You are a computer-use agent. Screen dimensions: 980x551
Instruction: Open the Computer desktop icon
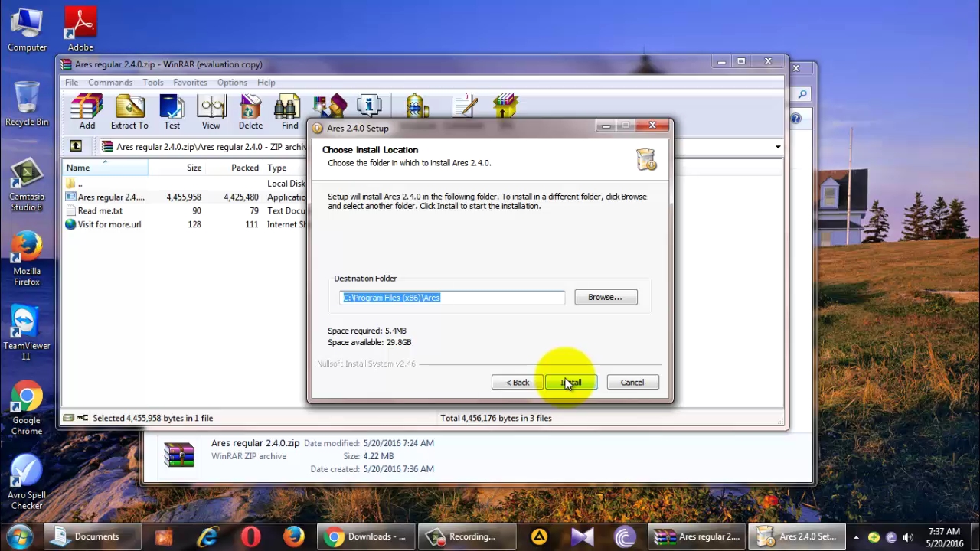pos(27,29)
